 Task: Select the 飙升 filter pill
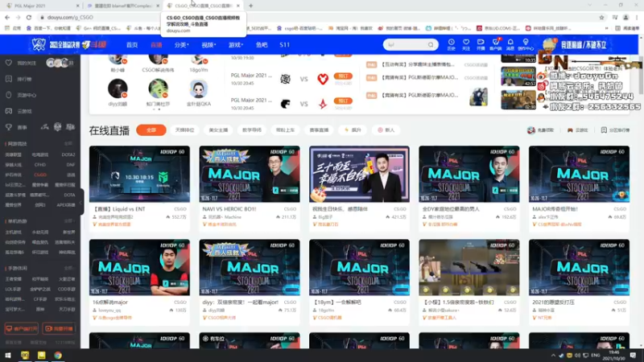[x=353, y=130]
